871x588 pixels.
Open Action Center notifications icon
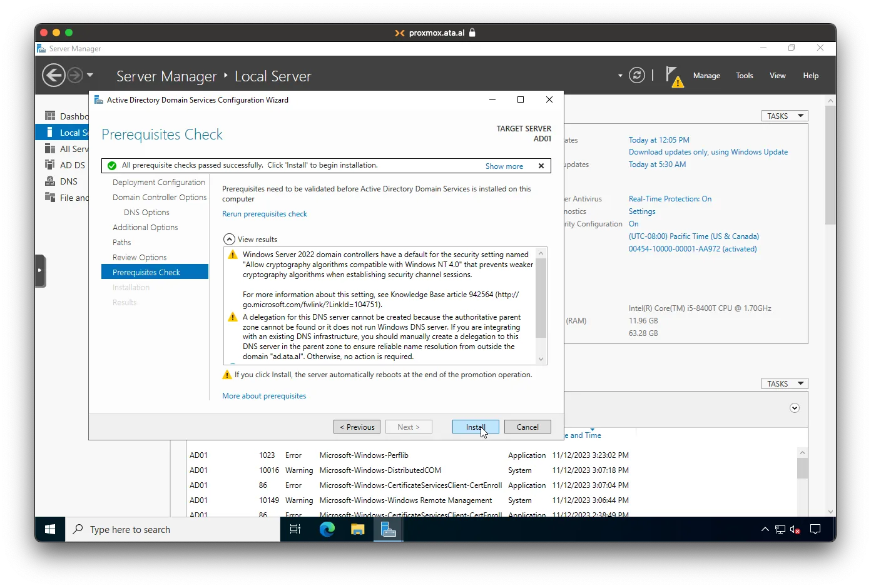point(815,529)
